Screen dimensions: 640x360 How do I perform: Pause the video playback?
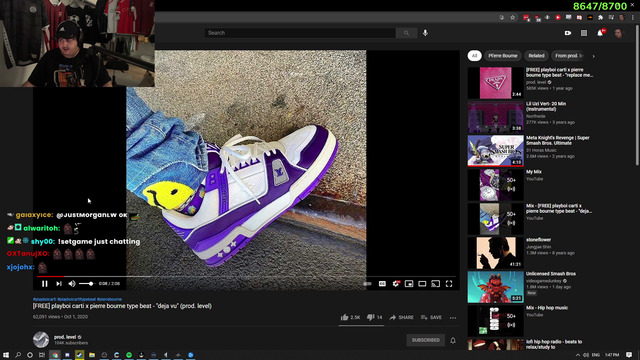[x=45, y=284]
